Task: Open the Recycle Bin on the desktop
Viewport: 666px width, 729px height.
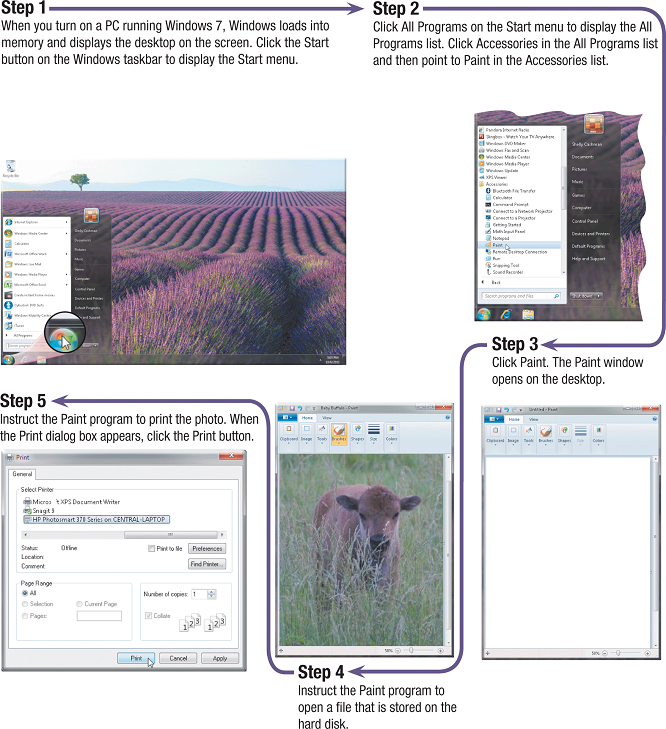Action: pos(10,168)
